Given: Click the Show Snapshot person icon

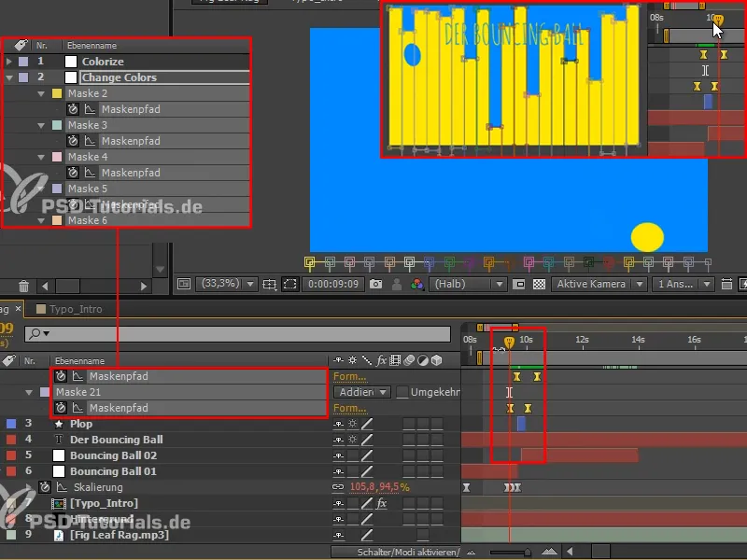Looking at the screenshot, I should coord(396,285).
